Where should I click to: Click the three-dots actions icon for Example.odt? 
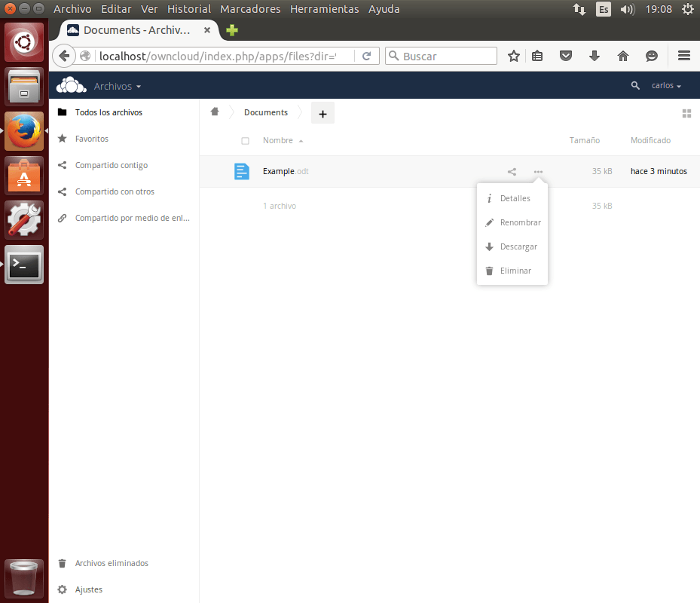pyautogui.click(x=538, y=172)
